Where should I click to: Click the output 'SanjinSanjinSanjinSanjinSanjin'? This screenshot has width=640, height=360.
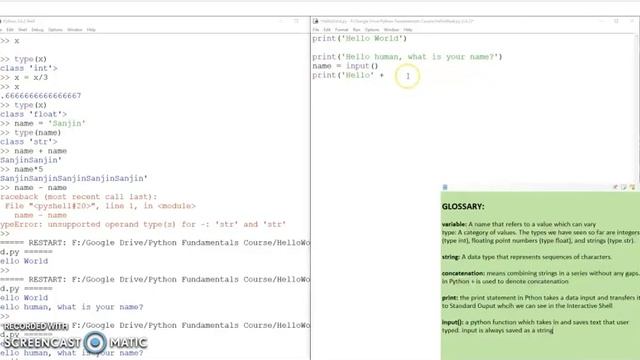pyautogui.click(x=74, y=178)
